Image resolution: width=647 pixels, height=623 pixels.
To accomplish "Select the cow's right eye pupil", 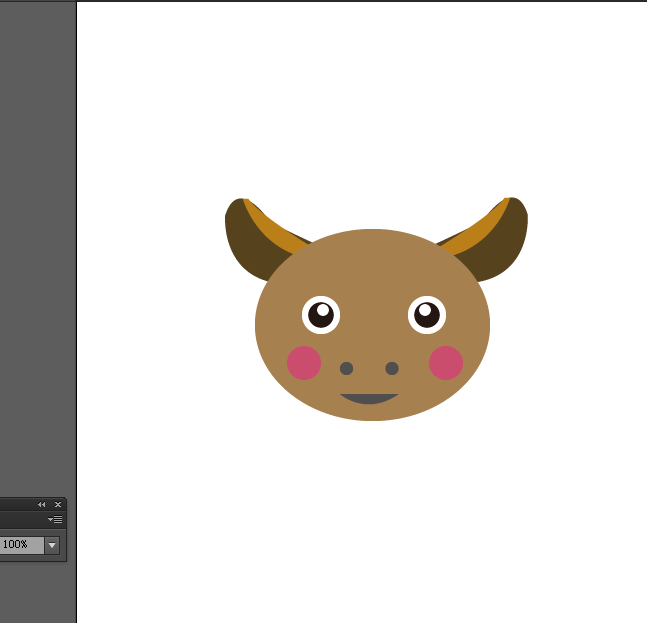I will click(x=427, y=315).
